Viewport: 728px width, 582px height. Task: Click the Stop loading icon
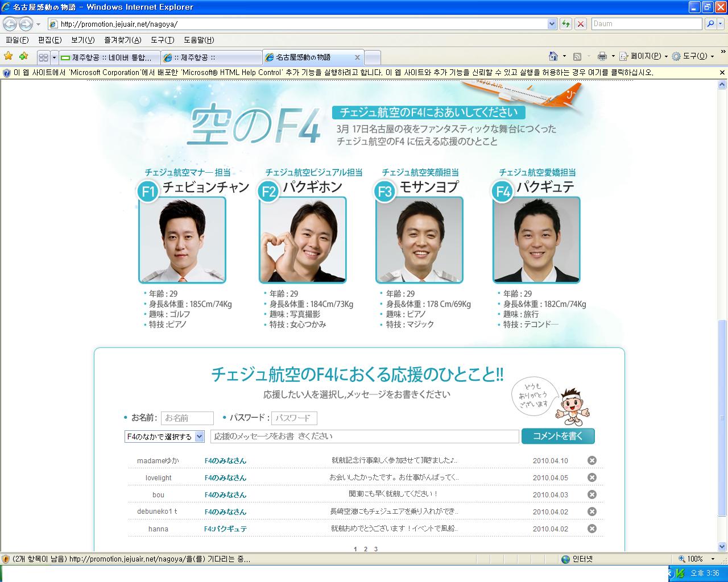[581, 24]
